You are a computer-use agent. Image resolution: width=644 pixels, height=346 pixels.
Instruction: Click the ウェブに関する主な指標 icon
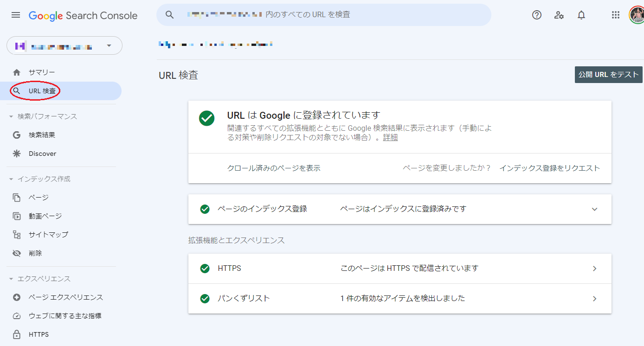16,315
